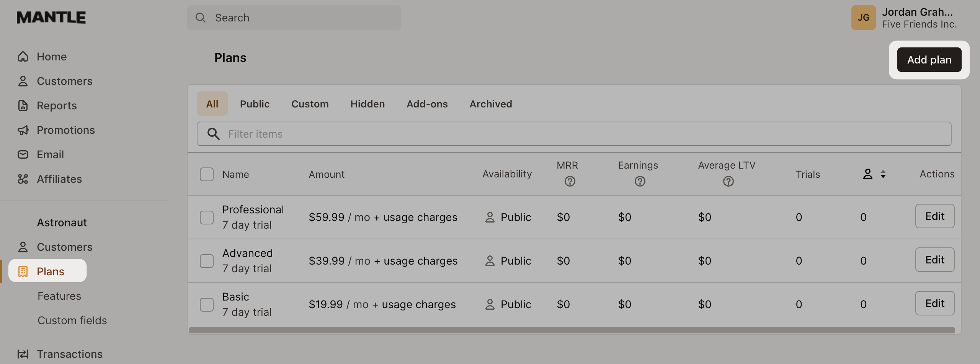Select the Affiliates icon in the sidebar
Screen dimensions: 980x364
tap(23, 179)
